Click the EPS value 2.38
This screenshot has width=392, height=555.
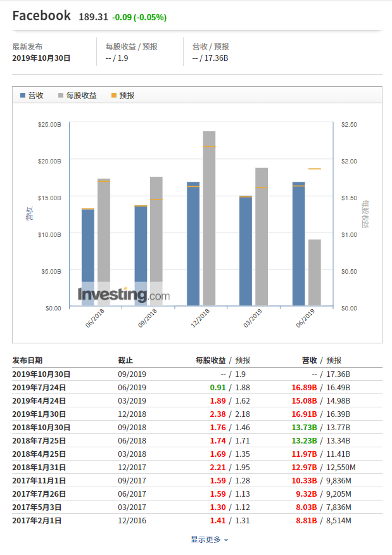pyautogui.click(x=218, y=414)
